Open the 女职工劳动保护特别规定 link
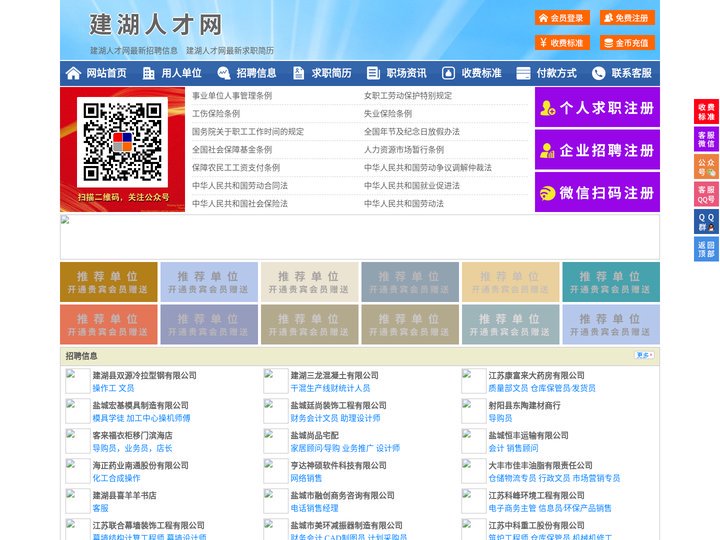 click(408, 96)
